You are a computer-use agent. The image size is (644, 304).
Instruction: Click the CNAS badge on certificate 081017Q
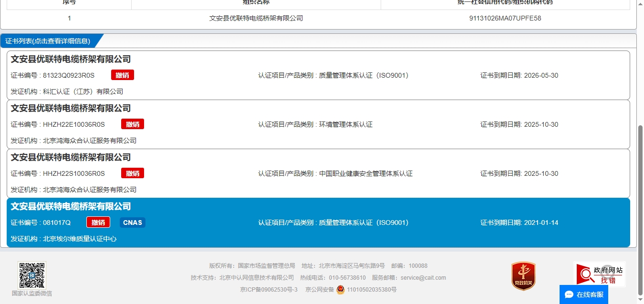point(132,223)
